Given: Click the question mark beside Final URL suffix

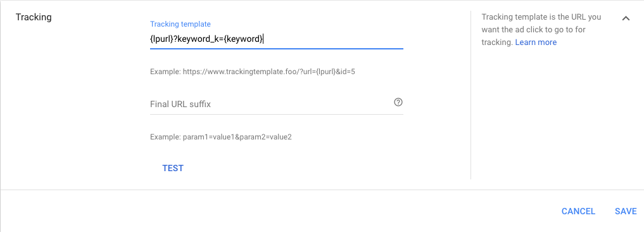Looking at the screenshot, I should pos(398,103).
